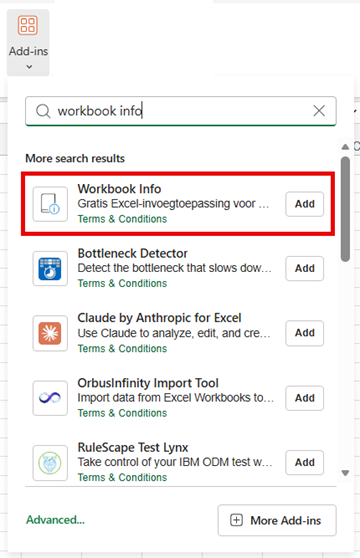Click the OrbusInfinity infinity icon

click(x=50, y=398)
